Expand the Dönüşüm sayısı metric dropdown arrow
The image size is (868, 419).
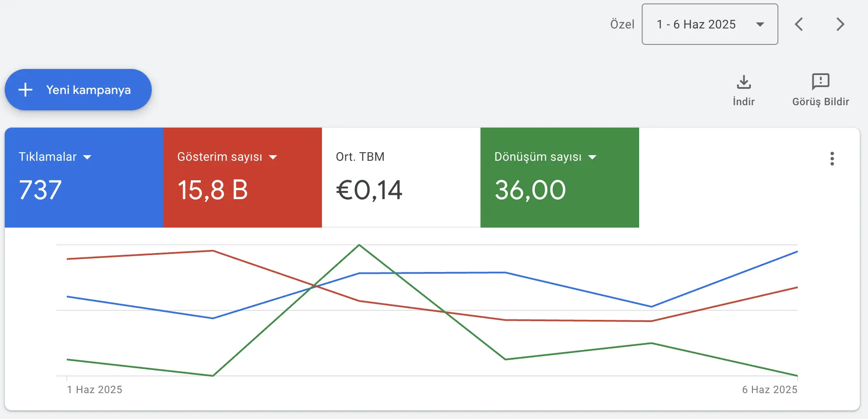pos(593,157)
